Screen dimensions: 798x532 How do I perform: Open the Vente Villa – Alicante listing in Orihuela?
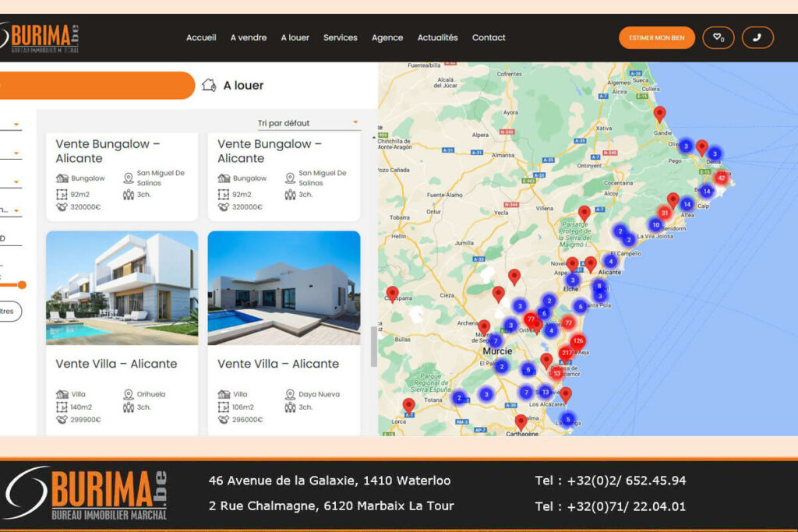pyautogui.click(x=117, y=364)
